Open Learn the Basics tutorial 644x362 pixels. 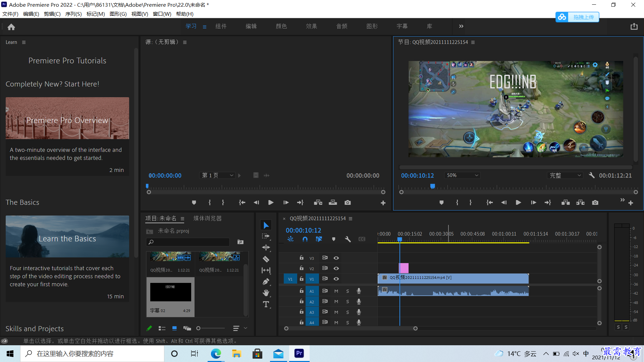67,237
